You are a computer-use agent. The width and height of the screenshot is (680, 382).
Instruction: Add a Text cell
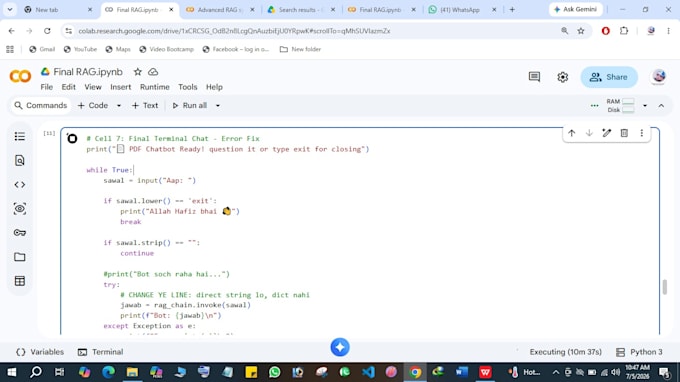145,105
